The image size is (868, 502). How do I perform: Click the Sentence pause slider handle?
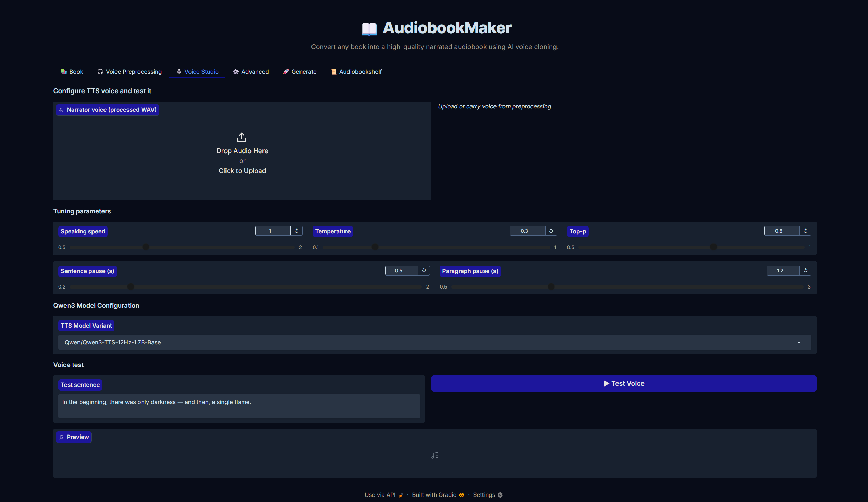131,287
